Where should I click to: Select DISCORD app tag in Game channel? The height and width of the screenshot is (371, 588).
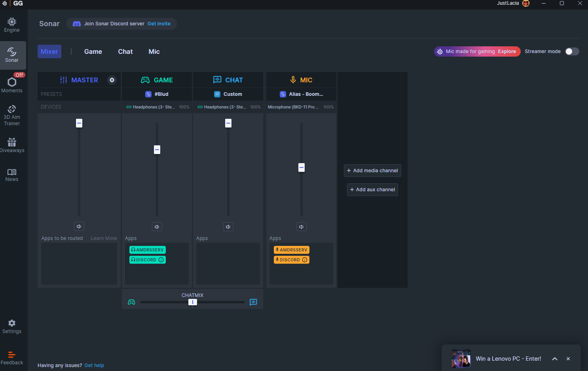tap(148, 260)
